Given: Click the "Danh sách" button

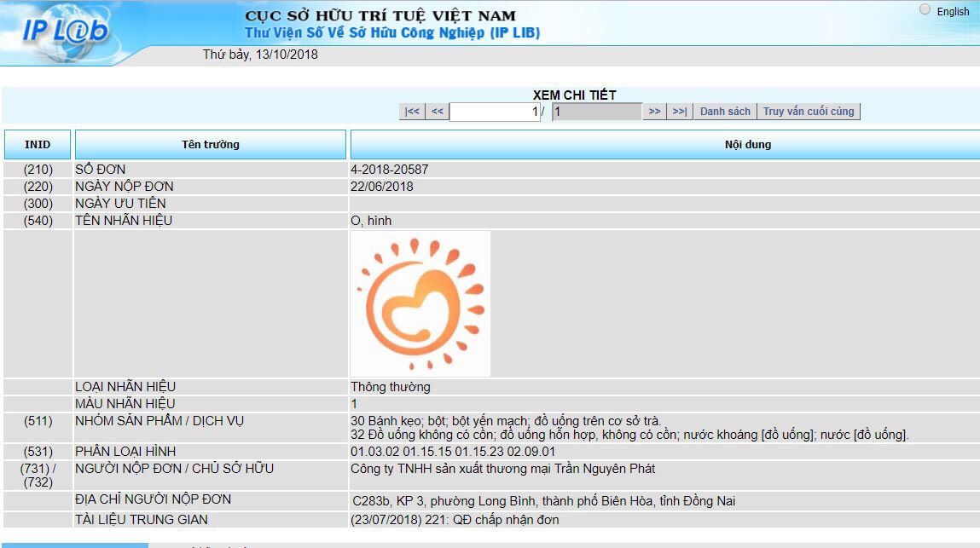Looking at the screenshot, I should pyautogui.click(x=724, y=111).
